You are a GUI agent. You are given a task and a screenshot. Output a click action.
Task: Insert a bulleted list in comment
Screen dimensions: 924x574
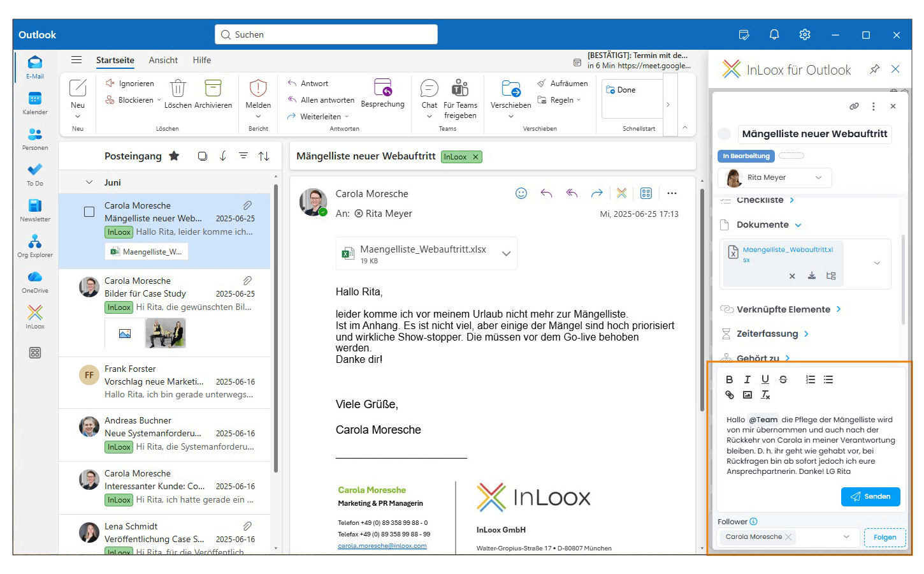click(828, 379)
